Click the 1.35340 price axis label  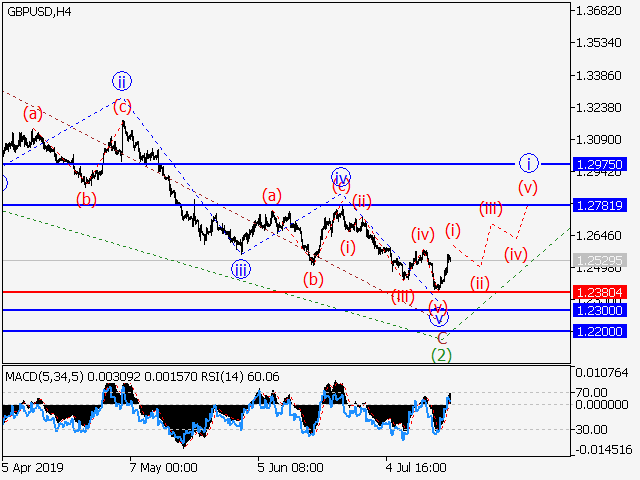(x=598, y=42)
